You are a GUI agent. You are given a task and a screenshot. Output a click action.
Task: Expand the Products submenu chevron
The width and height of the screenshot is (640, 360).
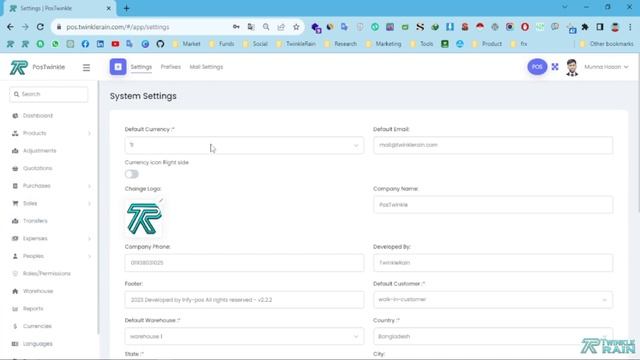[89, 133]
